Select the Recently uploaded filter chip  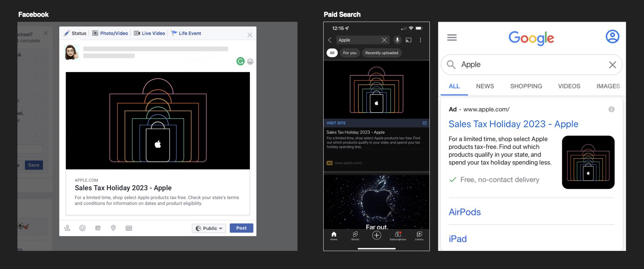(x=381, y=53)
